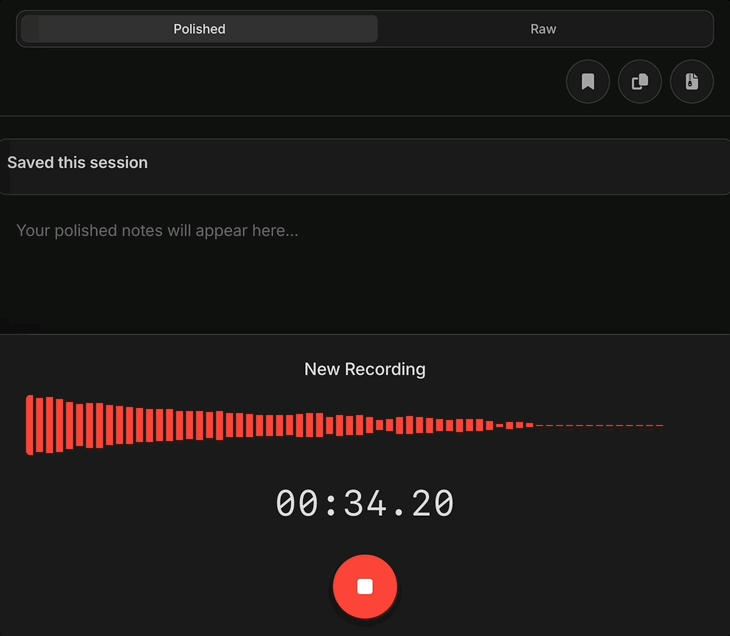
Task: Click the Saved this session header
Action: 77,162
